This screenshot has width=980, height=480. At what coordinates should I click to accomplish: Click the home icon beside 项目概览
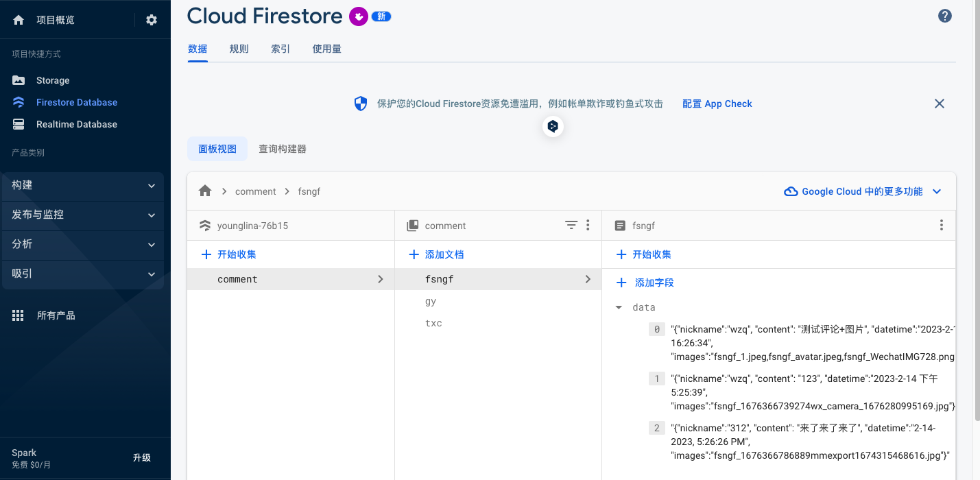[x=19, y=20]
